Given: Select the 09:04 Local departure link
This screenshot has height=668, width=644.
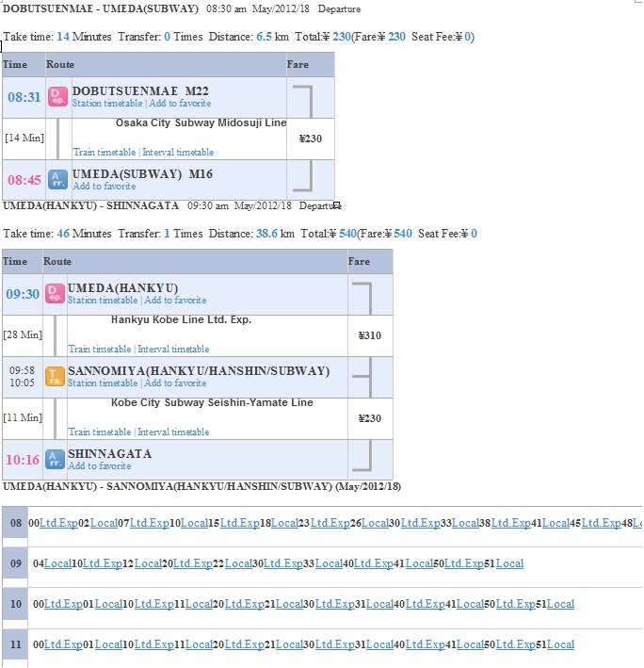Looking at the screenshot, I should pos(57,563).
